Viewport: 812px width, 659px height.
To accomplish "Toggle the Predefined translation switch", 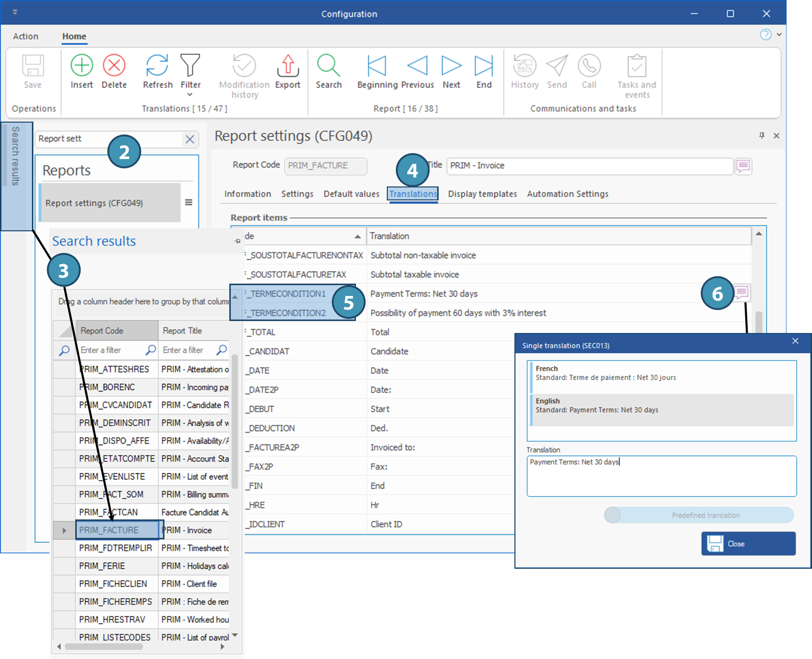I will coord(613,515).
